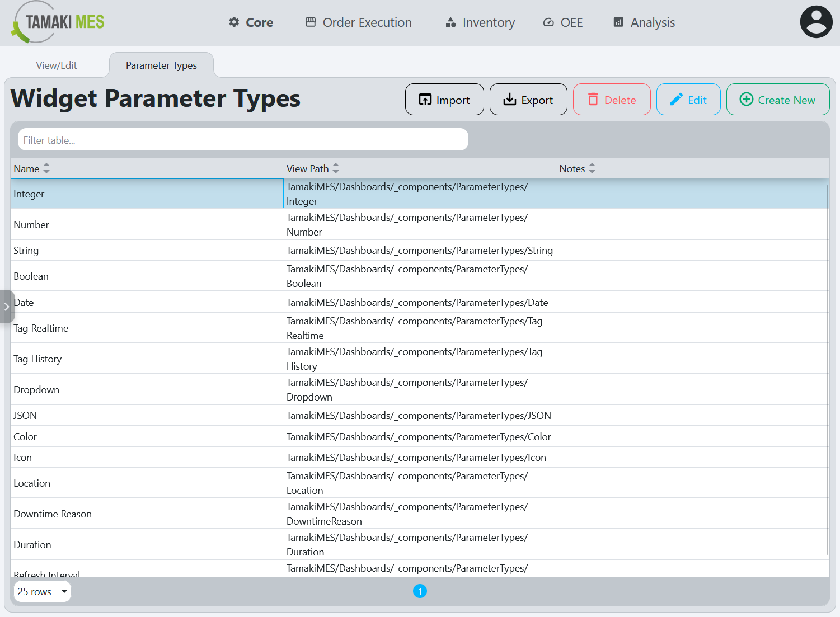Image resolution: width=840 pixels, height=617 pixels.
Task: Toggle sorting on the Name column
Action: coord(46,168)
